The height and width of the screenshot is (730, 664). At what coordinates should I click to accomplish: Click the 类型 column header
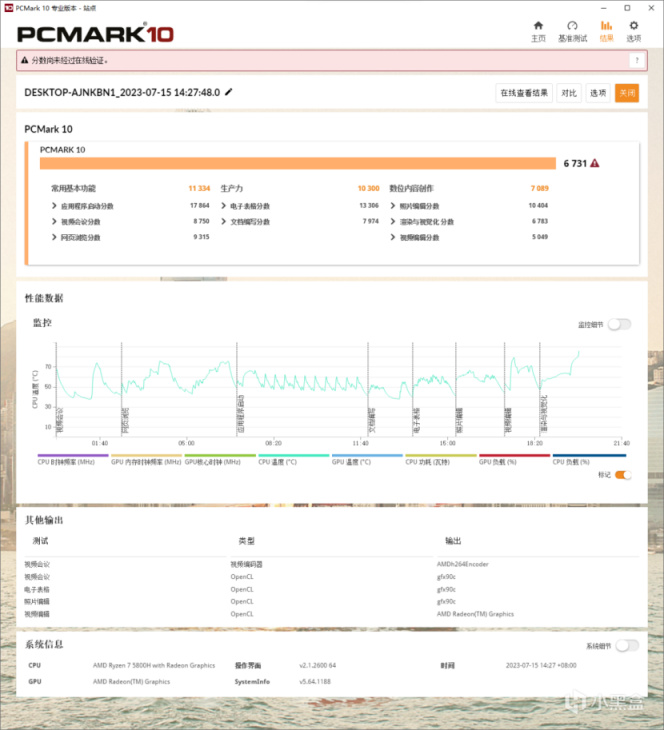(246, 541)
